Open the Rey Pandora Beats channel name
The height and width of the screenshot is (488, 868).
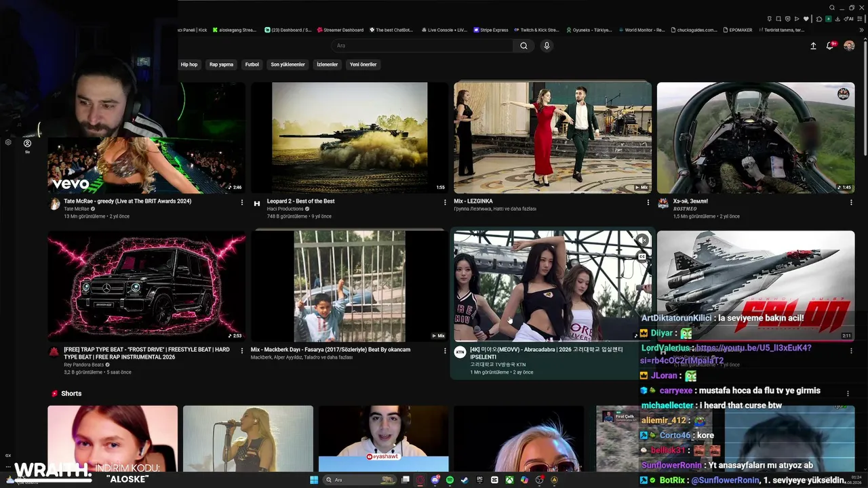(x=85, y=365)
